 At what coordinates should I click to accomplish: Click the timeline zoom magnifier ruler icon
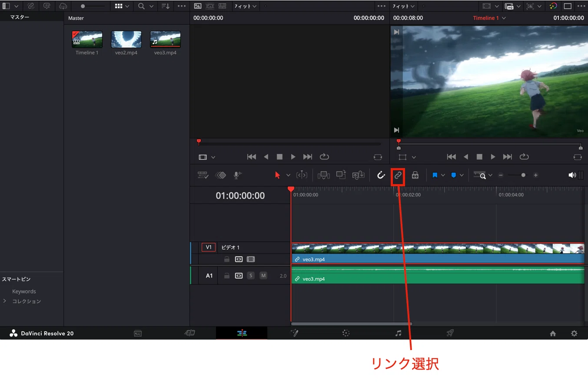[x=480, y=175]
